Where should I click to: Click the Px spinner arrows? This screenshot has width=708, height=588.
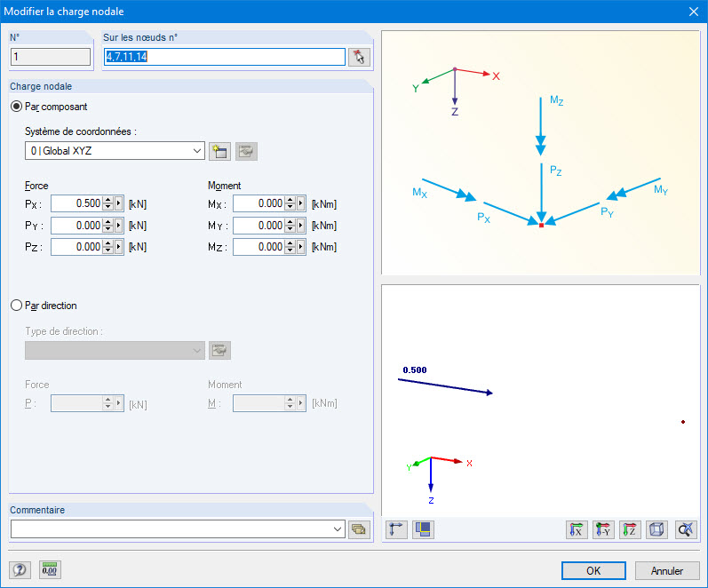point(107,203)
